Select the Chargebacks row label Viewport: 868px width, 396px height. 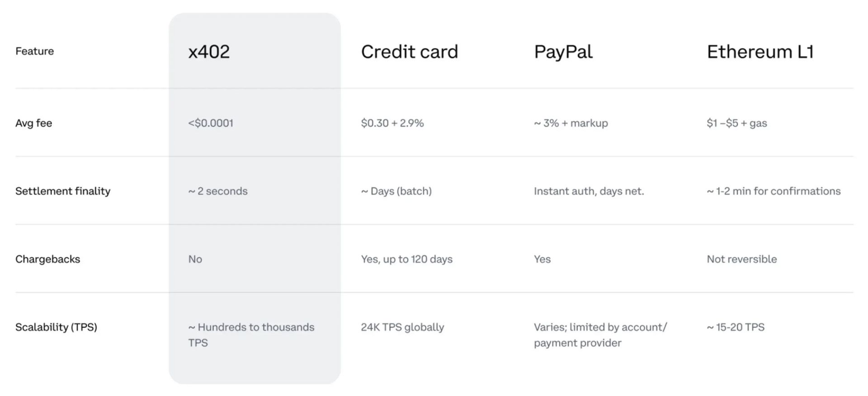(47, 259)
